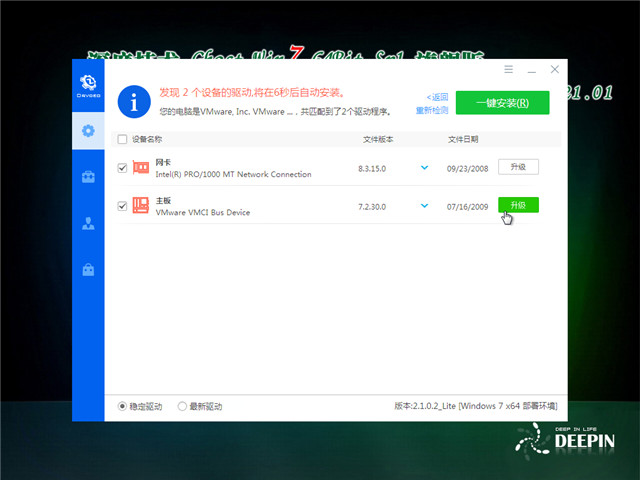Click the Intel(R) PRO/1000 MT Network Connection text
This screenshot has width=640, height=480.
pyautogui.click(x=233, y=174)
